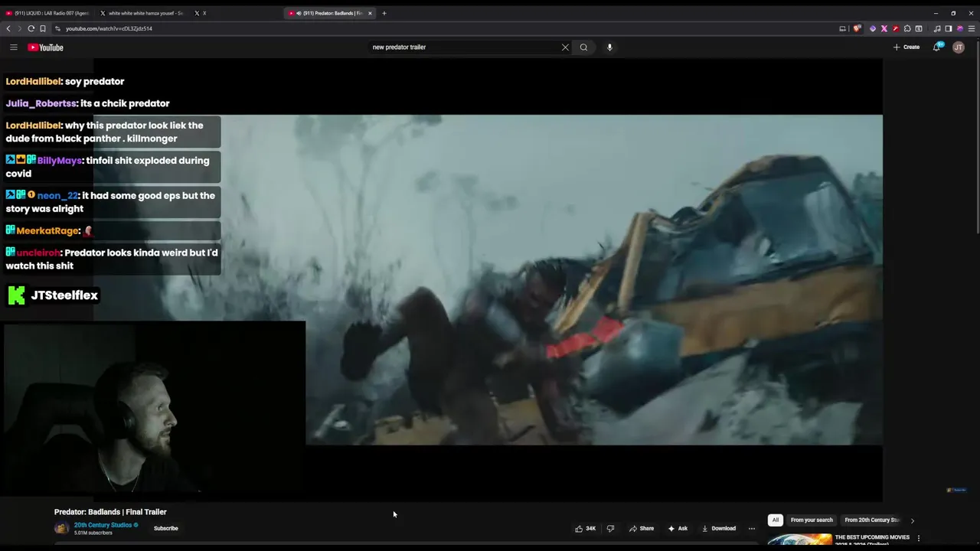Open Best Upcoming Movies video thumbnail

tap(799, 540)
